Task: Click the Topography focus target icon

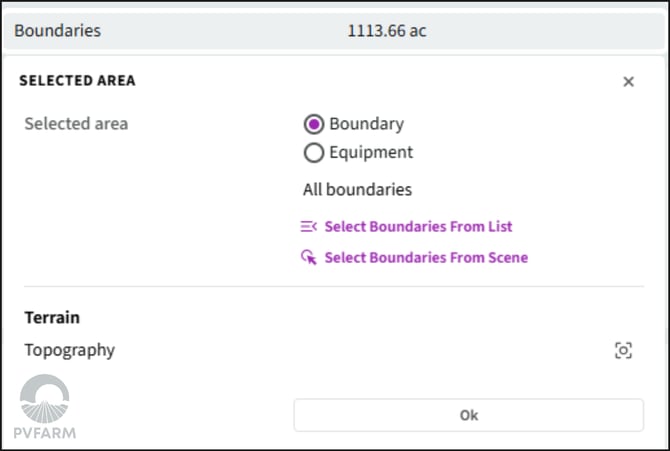Action: point(624,350)
